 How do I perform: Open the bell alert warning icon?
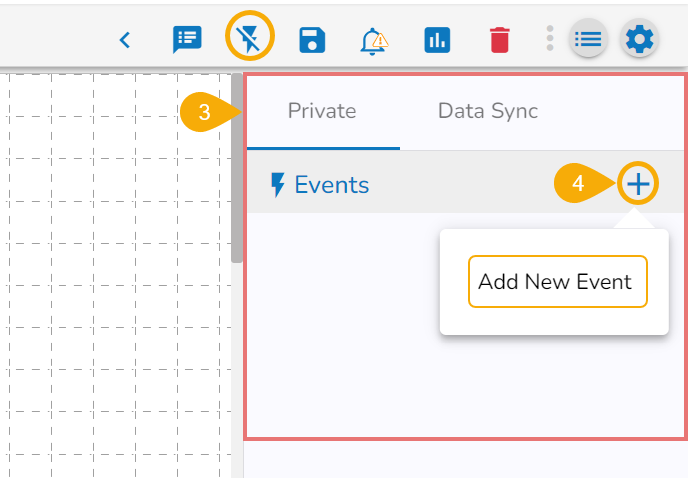point(374,40)
